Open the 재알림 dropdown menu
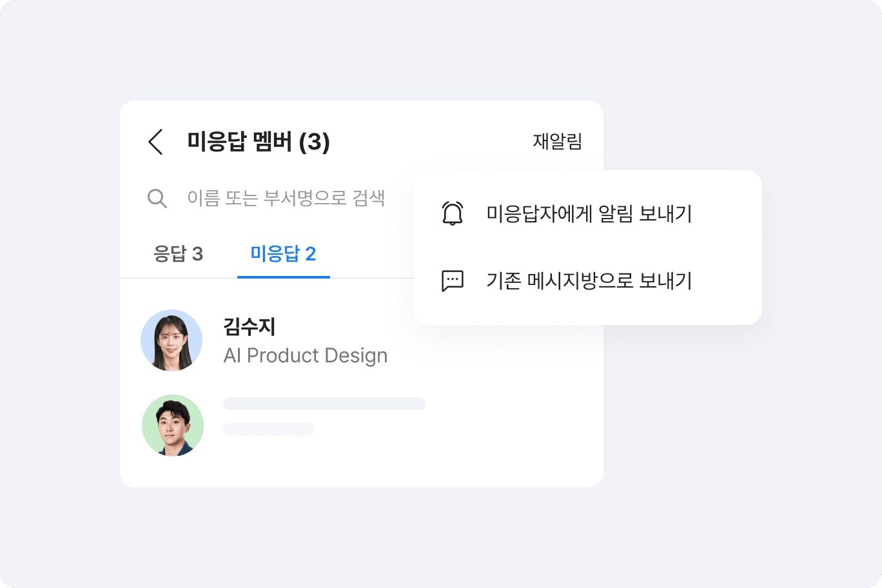 (557, 141)
